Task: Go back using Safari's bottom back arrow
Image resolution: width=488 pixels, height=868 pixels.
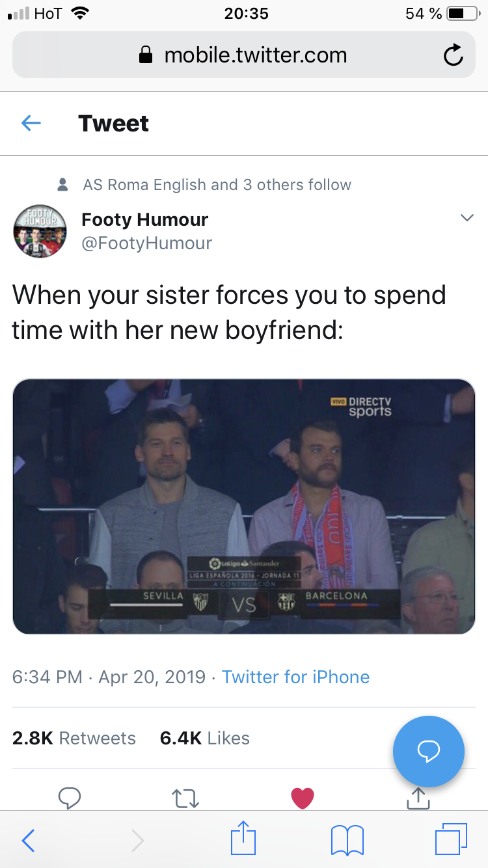Action: 29,841
